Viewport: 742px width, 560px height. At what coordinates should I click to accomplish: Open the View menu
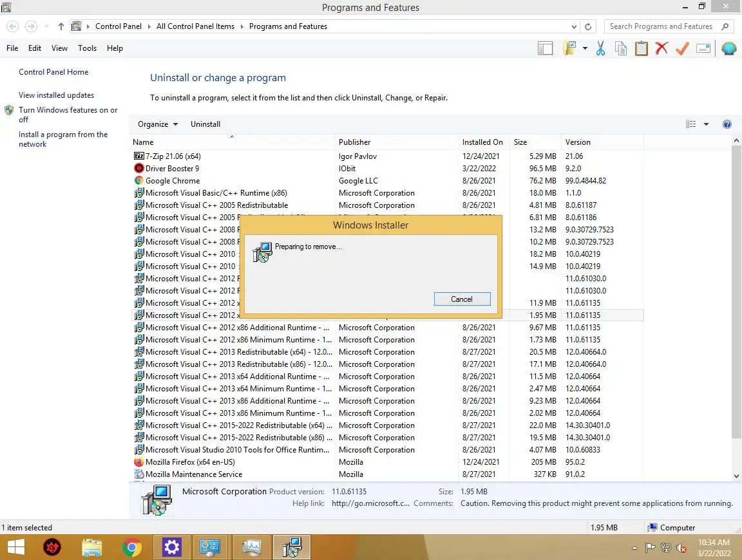(x=60, y=48)
